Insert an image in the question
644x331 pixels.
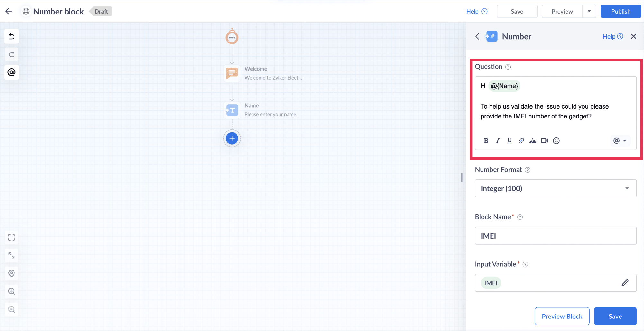pyautogui.click(x=533, y=141)
